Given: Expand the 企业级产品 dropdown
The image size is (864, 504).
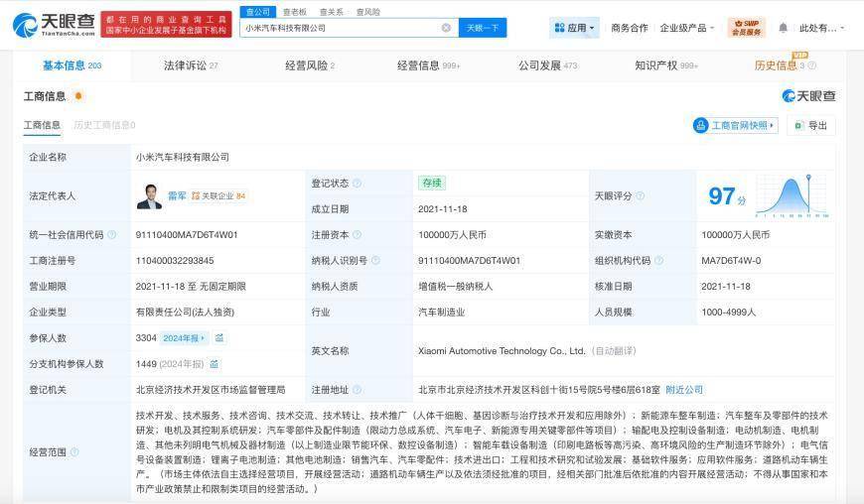Looking at the screenshot, I should tap(687, 28).
